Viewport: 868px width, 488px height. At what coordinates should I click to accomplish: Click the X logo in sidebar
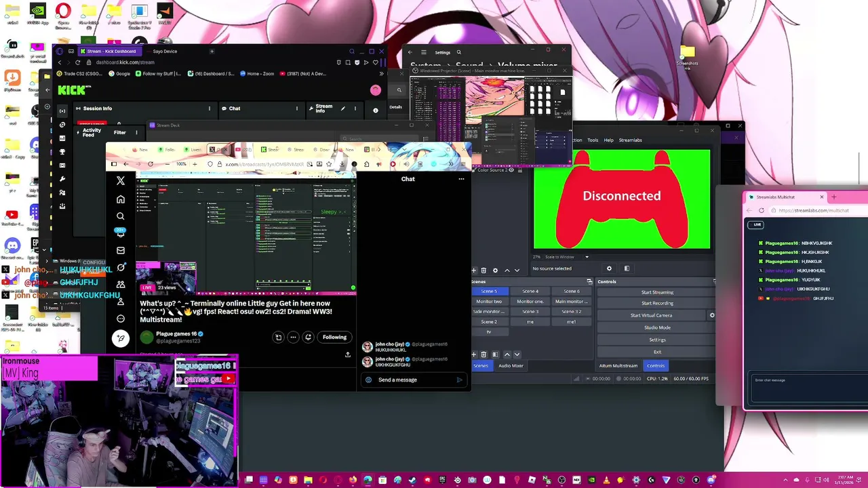point(121,181)
